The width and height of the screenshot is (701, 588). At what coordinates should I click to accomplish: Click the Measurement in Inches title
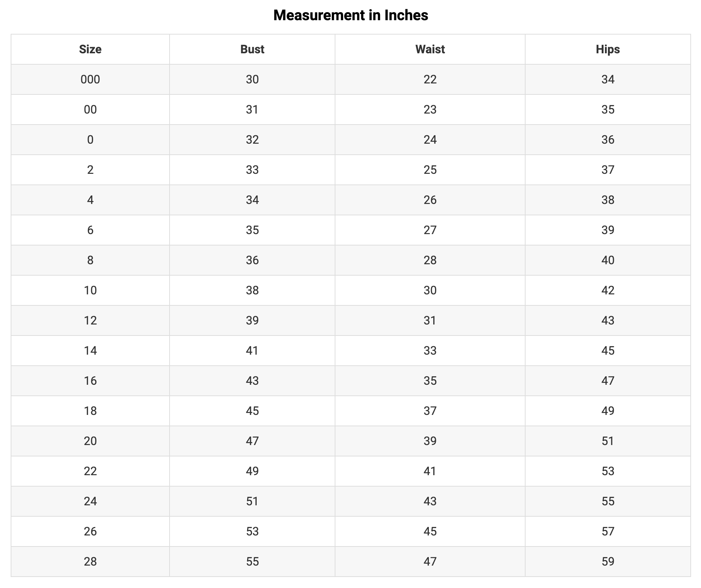350,15
